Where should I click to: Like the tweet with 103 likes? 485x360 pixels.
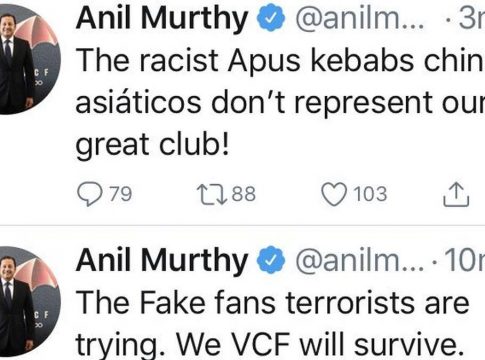pyautogui.click(x=334, y=194)
